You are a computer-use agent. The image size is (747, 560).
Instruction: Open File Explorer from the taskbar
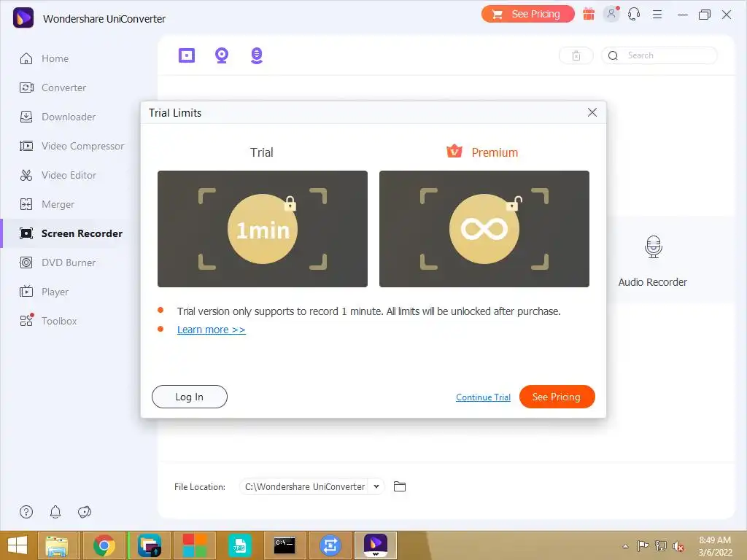coord(57,545)
